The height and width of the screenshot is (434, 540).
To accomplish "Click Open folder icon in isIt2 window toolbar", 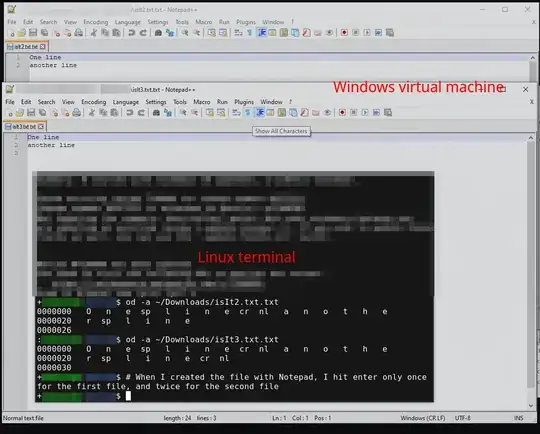I will pos(22,33).
